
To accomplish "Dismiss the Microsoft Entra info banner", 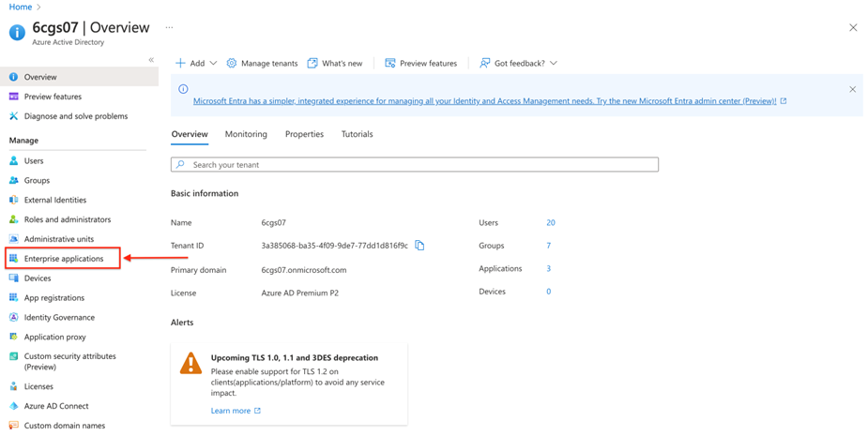I will [852, 90].
